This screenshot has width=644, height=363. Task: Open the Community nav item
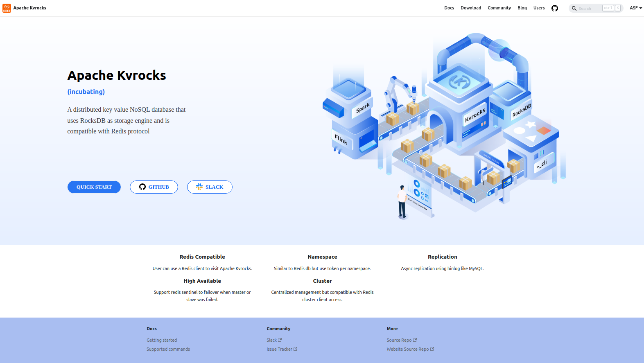click(499, 8)
